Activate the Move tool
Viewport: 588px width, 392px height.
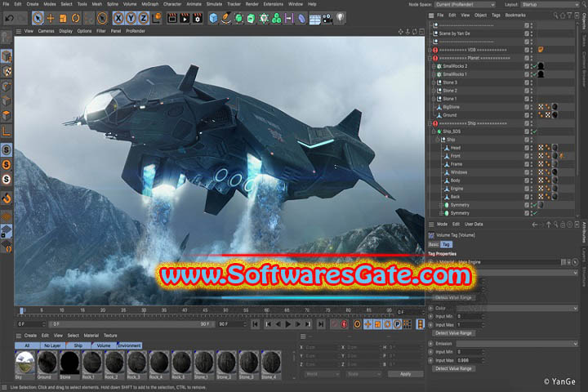(51, 18)
